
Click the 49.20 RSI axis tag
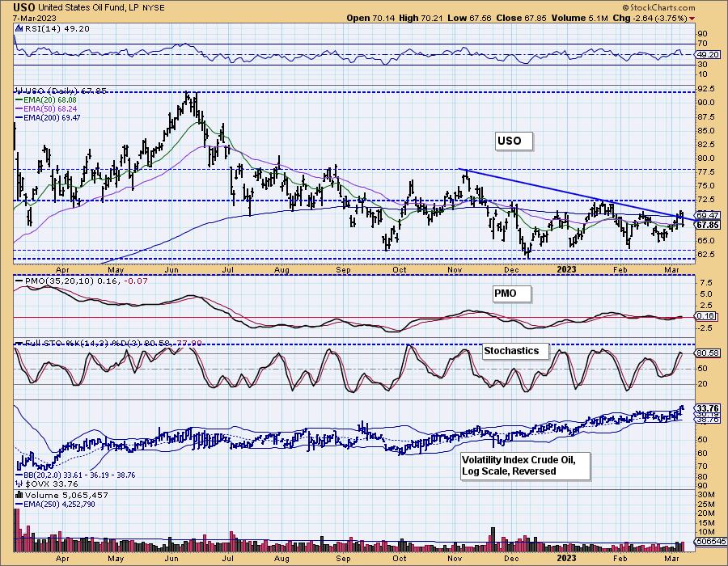[708, 54]
